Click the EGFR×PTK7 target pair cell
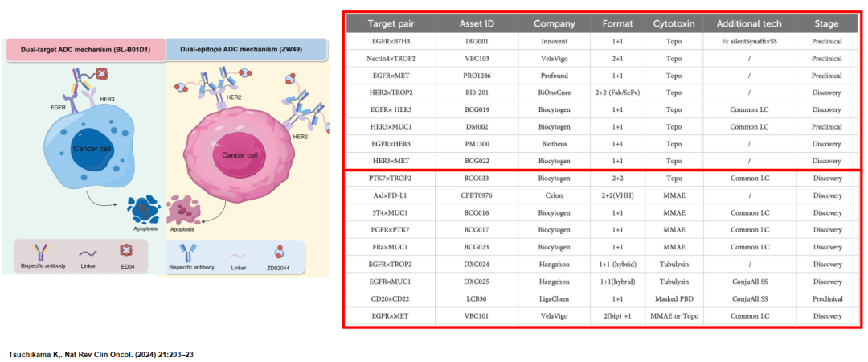868x362 pixels. (x=391, y=229)
